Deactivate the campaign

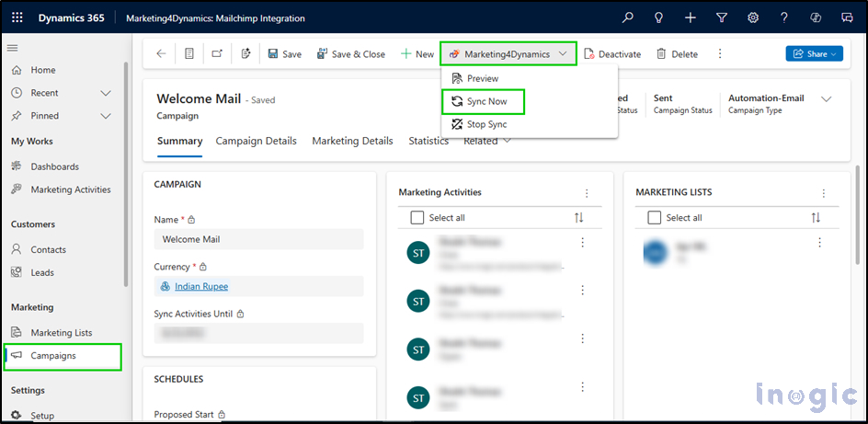[612, 54]
